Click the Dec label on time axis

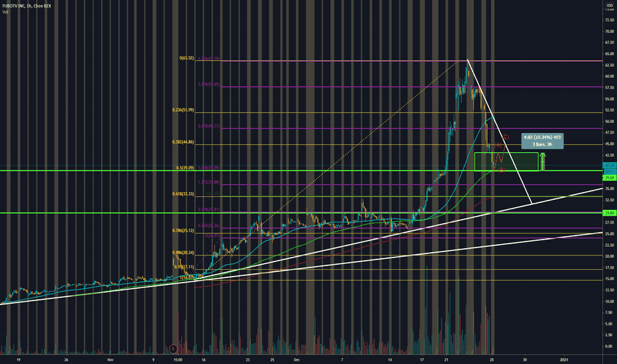pyautogui.click(x=297, y=359)
